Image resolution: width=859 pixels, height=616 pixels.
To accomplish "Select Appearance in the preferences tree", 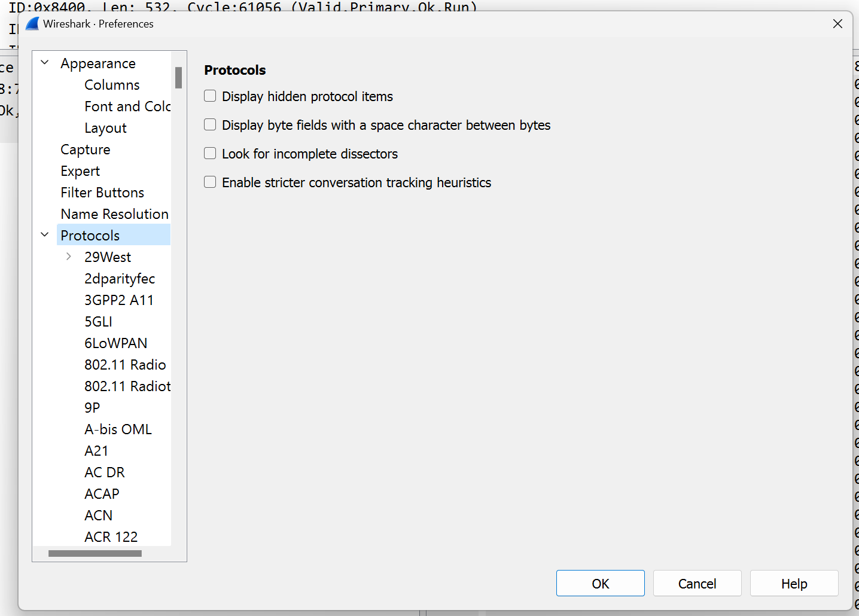I will [98, 63].
